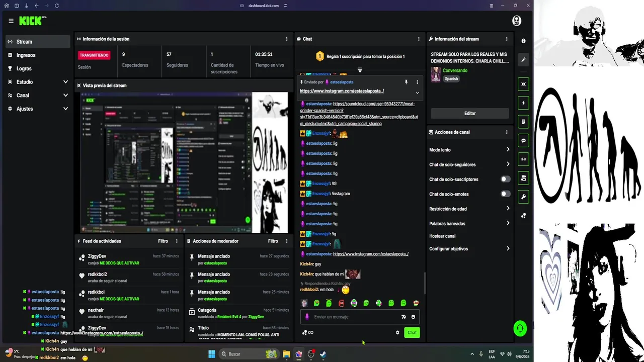Click nextheir follow entry in activity feed
644x362 pixels.
(x=129, y=313)
